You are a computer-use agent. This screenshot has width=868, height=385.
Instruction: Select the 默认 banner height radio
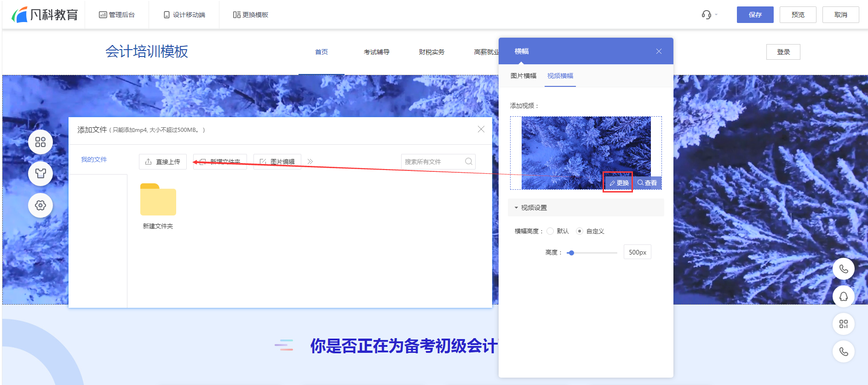[x=550, y=231]
